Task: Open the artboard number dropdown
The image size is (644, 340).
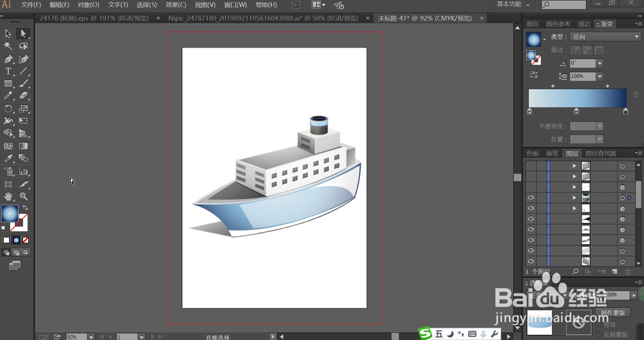Action: tap(141, 337)
